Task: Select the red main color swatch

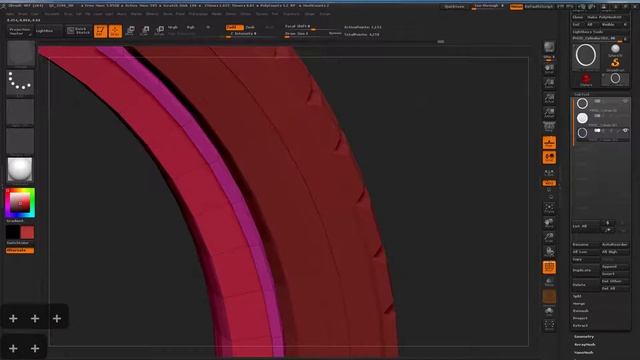Action: (27, 233)
